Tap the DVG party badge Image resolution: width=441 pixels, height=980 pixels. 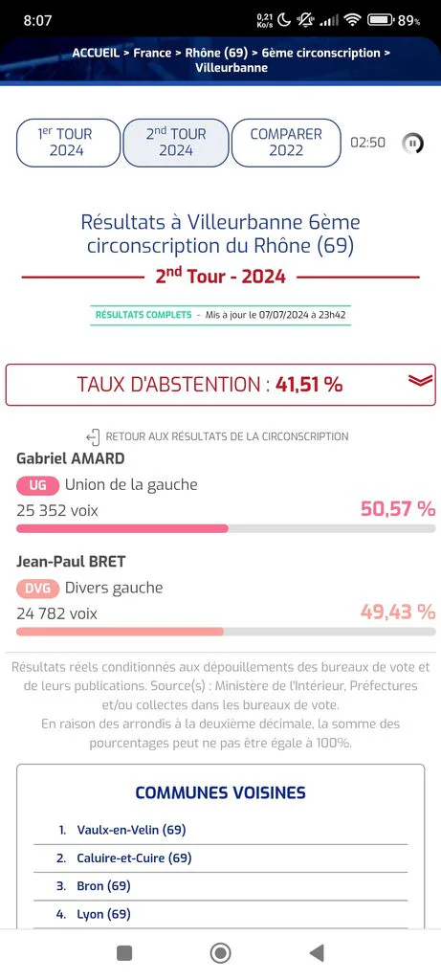37,588
